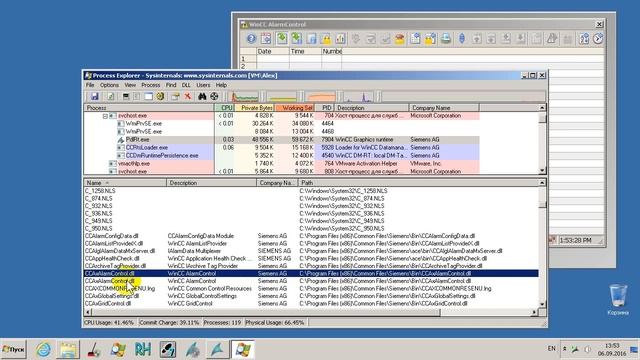Open the Help menu in Process Explorer

coord(221,85)
